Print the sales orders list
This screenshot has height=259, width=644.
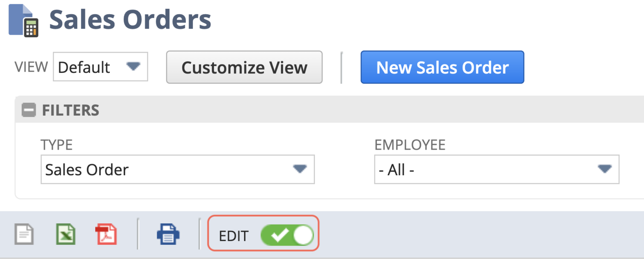(168, 234)
